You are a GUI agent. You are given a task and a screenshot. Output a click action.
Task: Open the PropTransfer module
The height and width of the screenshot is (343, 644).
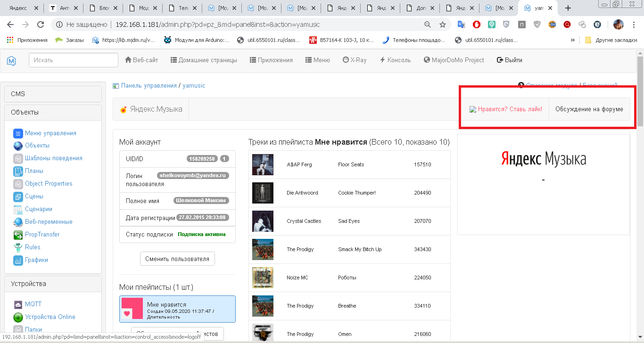click(42, 235)
